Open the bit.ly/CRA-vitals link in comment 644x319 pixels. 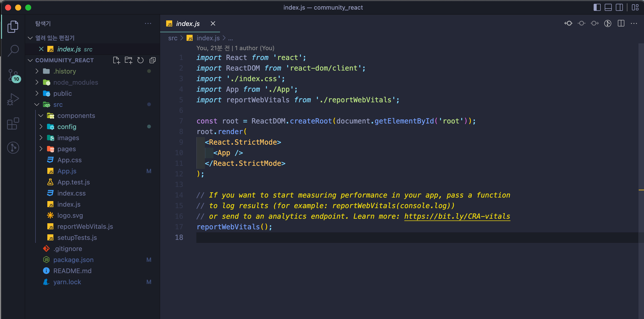click(x=457, y=216)
